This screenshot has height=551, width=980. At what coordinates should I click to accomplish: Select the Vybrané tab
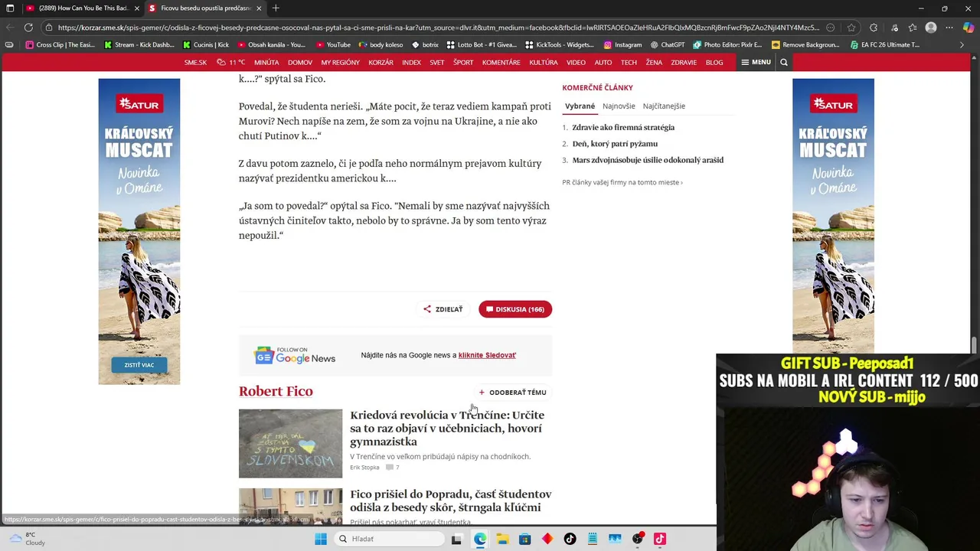(x=580, y=106)
